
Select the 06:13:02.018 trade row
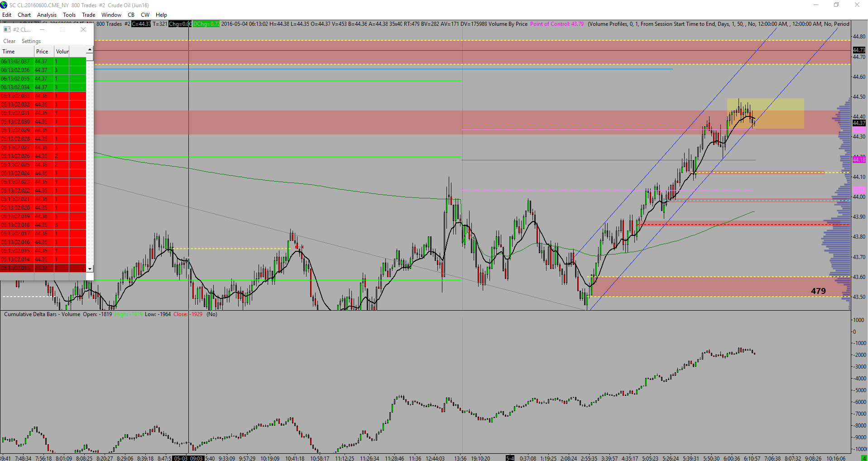(43, 225)
